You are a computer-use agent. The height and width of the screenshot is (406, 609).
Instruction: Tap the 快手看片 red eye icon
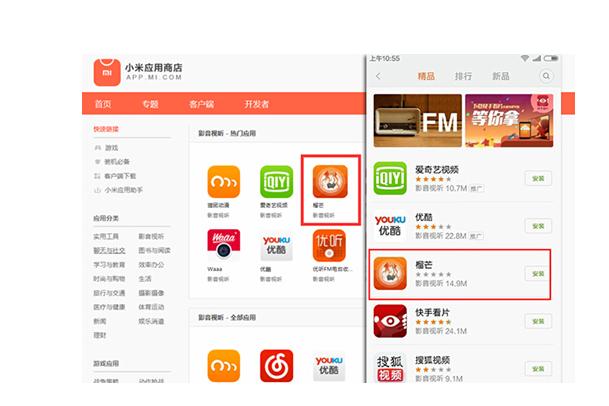(x=390, y=321)
